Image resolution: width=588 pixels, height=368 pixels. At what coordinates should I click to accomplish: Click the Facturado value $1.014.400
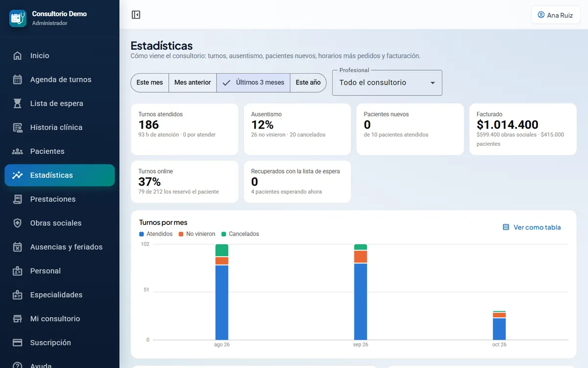pos(508,125)
